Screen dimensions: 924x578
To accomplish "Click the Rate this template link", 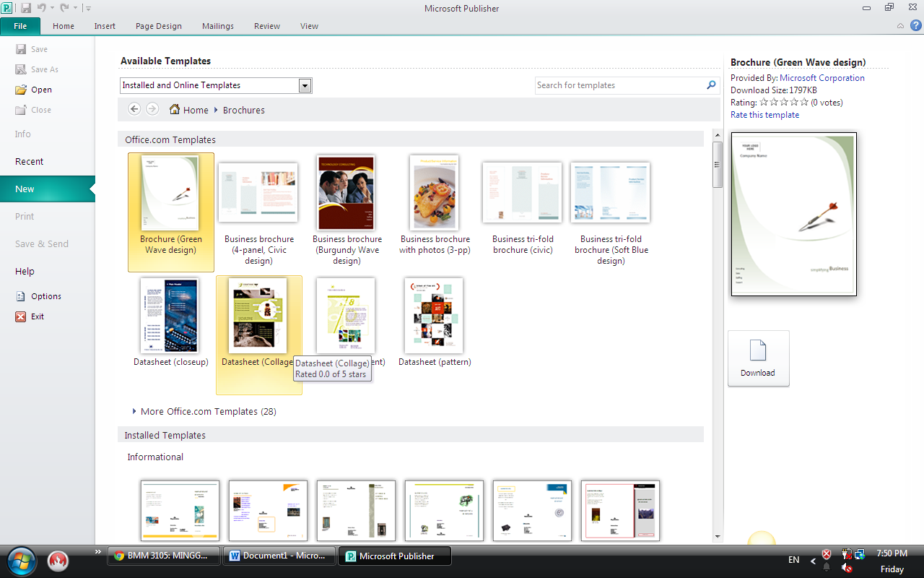I will point(764,114).
